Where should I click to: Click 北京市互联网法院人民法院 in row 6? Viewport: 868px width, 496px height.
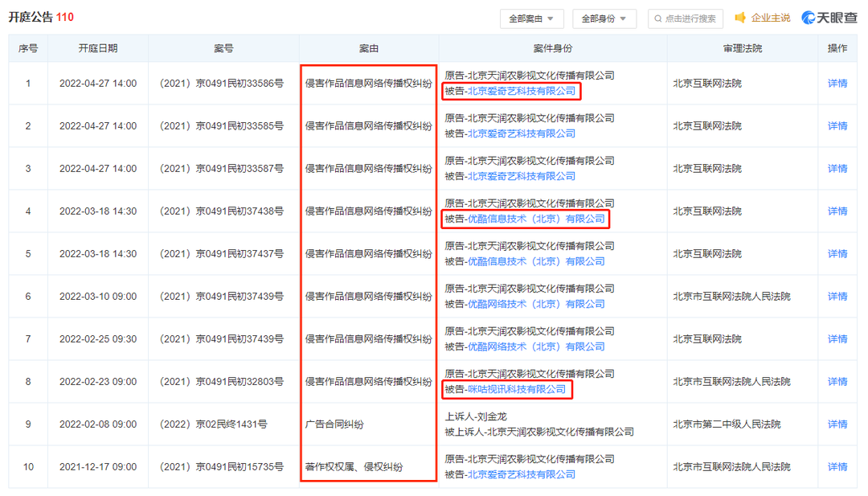click(x=731, y=296)
